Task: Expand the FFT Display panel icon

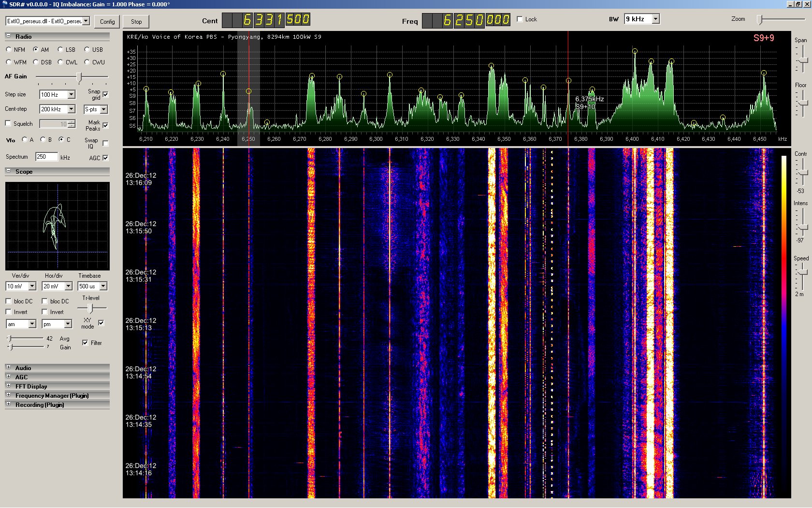Action: (x=8, y=386)
